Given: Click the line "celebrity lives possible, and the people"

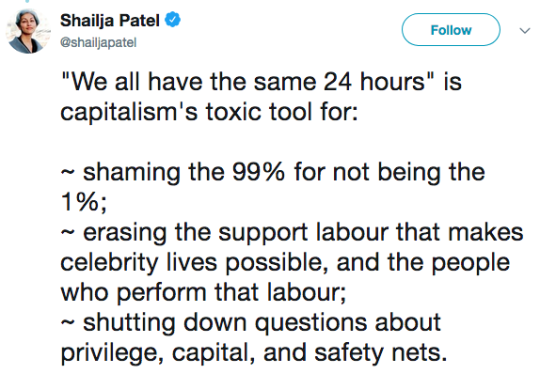Looking at the screenshot, I should click(285, 262).
